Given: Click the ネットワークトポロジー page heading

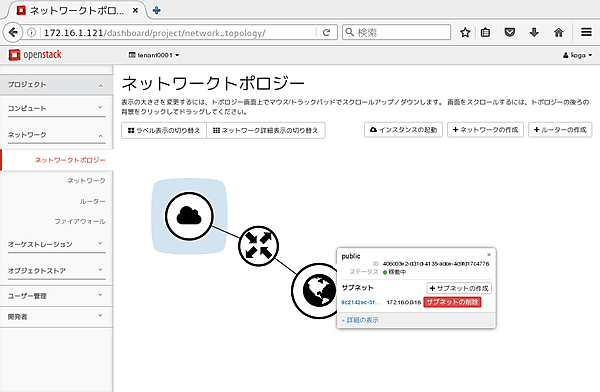Looking at the screenshot, I should [213, 83].
